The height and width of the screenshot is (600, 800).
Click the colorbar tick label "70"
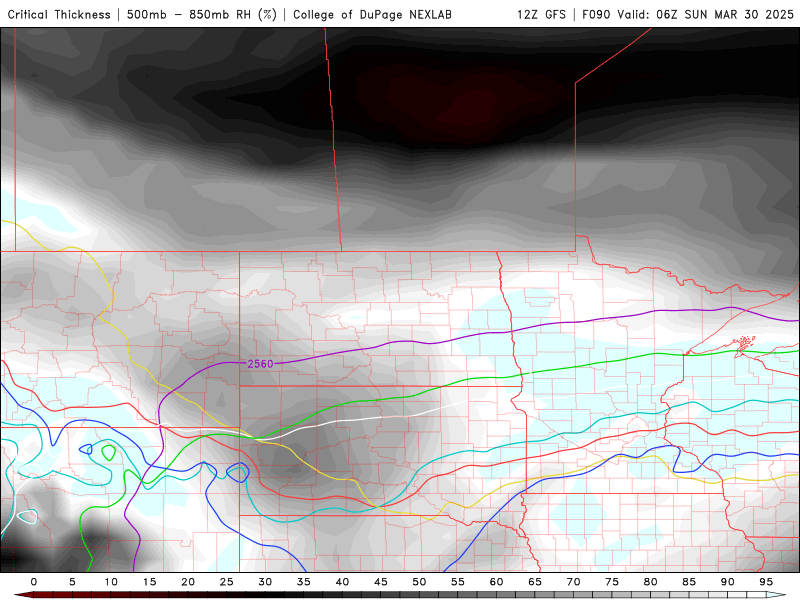573,582
